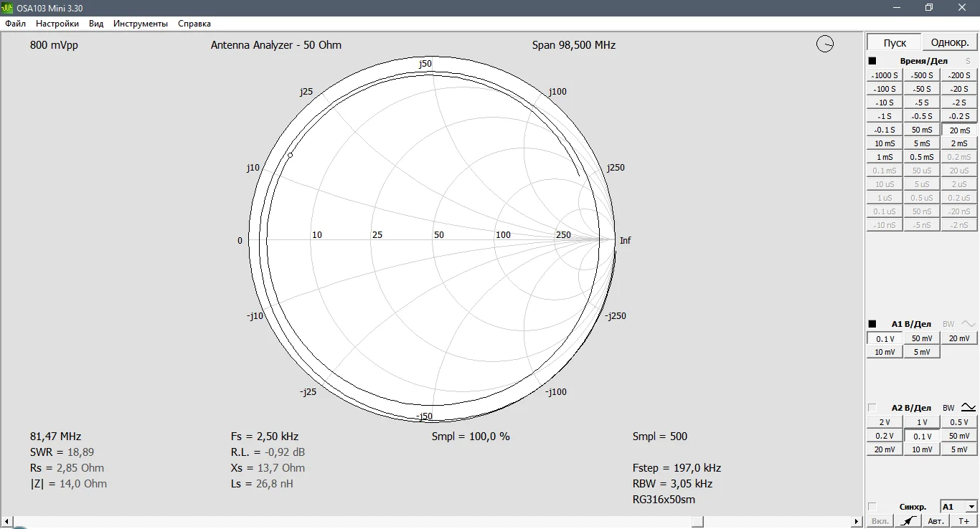Click the Span 98,500 MHz label
This screenshot has width=980, height=529.
pos(574,45)
